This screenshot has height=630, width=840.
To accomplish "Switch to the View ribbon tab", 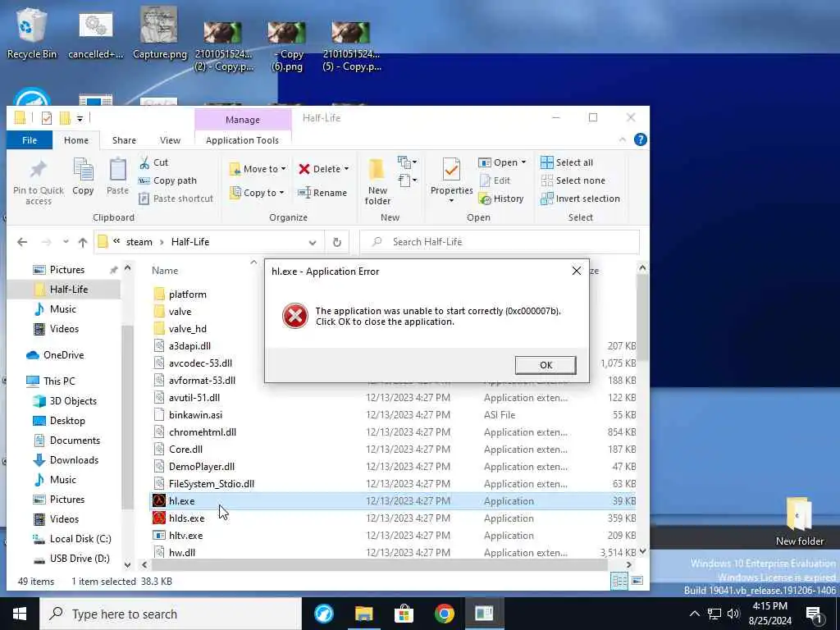I will (170, 139).
